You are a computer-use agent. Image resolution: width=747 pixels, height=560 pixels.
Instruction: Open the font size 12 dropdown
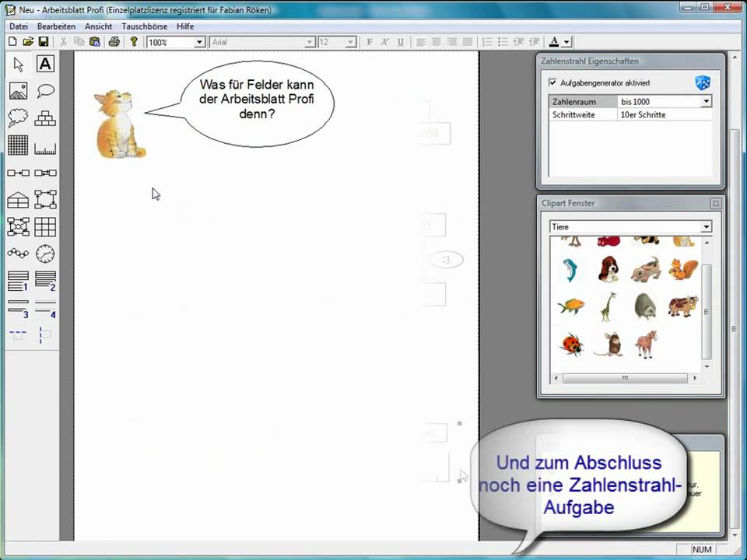(351, 42)
